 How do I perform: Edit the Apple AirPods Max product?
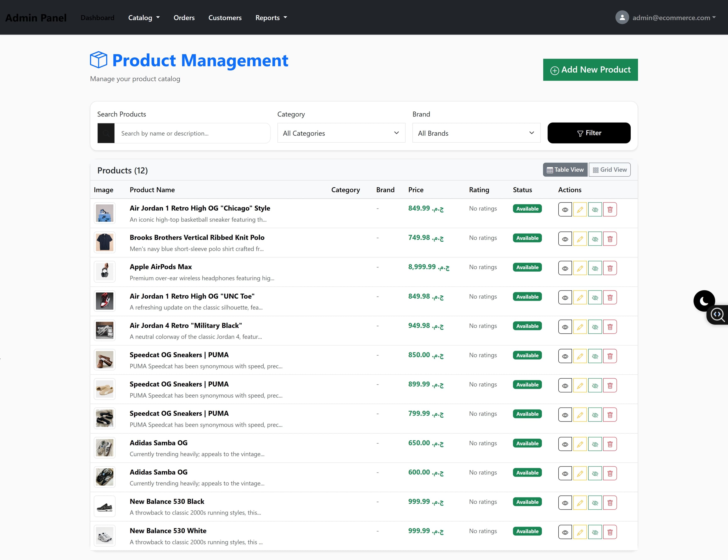[580, 268]
